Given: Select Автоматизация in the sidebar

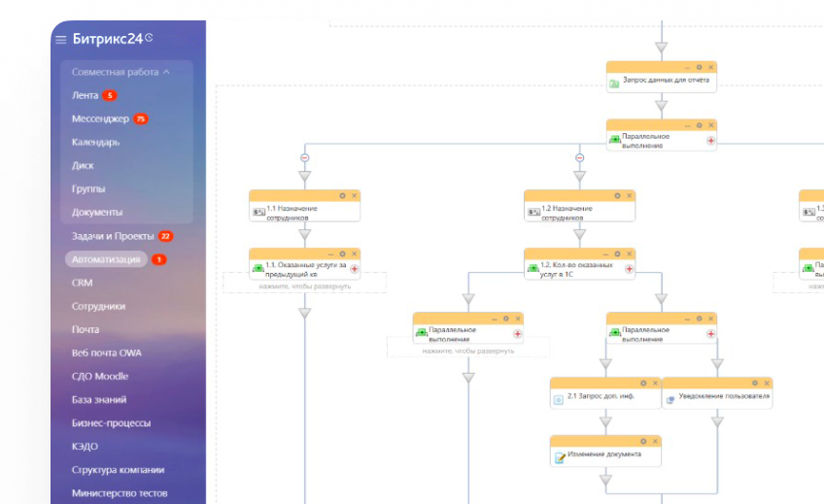Looking at the screenshot, I should [106, 259].
